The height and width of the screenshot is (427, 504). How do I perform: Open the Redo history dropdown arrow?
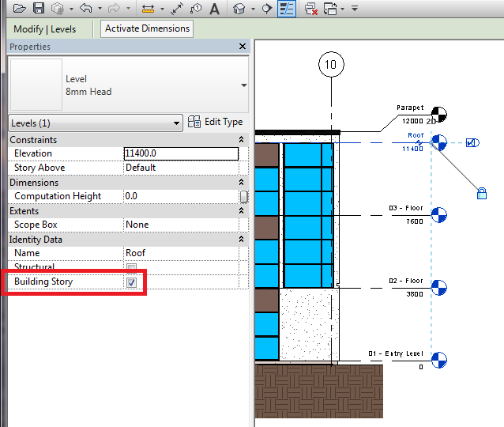(128, 9)
